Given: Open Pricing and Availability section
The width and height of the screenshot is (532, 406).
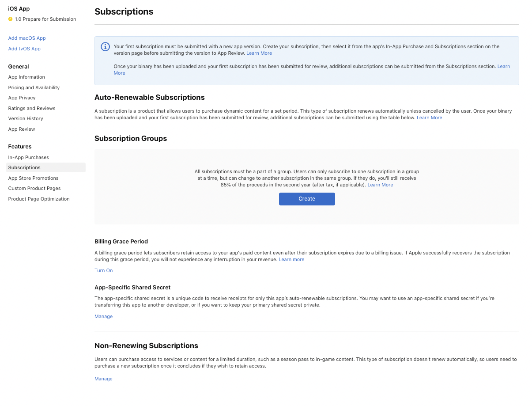Looking at the screenshot, I should pyautogui.click(x=34, y=87).
